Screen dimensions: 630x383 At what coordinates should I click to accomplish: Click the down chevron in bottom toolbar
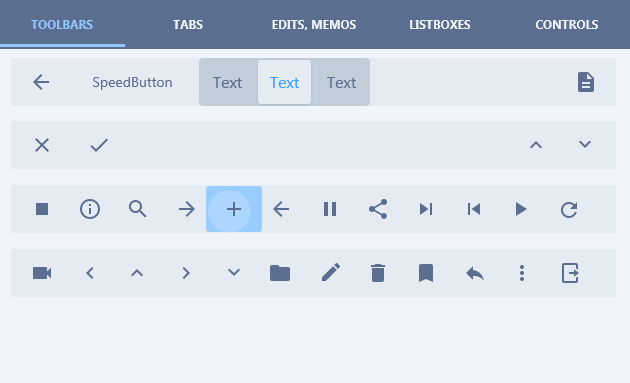pyautogui.click(x=234, y=272)
